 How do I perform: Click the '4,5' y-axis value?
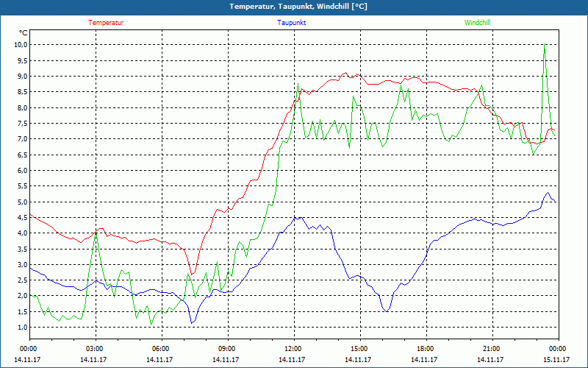pos(23,217)
